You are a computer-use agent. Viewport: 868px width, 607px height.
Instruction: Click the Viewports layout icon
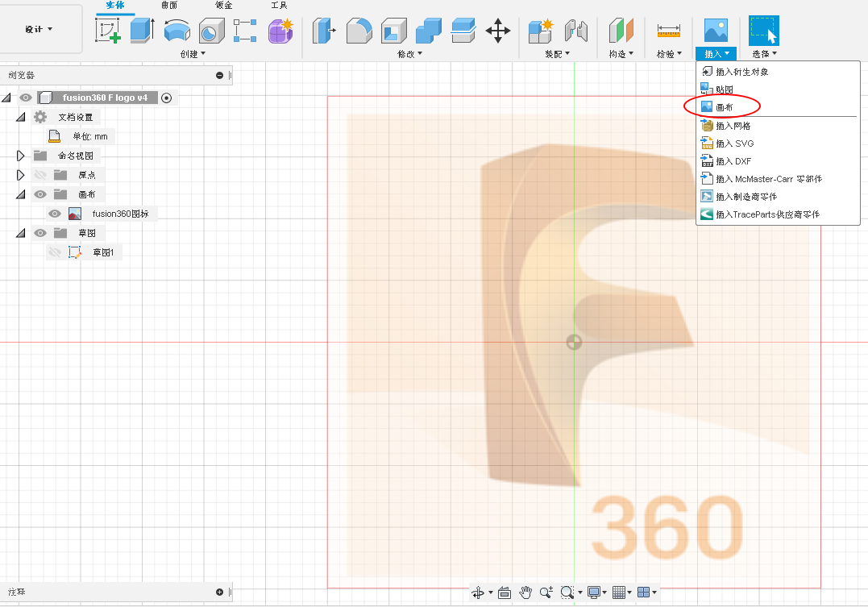[x=643, y=592]
